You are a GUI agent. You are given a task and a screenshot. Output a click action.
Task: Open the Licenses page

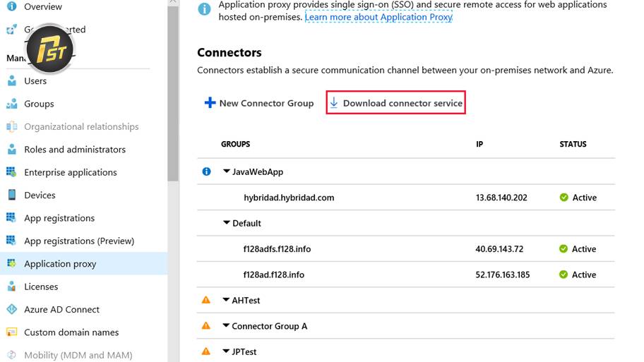pyautogui.click(x=41, y=286)
